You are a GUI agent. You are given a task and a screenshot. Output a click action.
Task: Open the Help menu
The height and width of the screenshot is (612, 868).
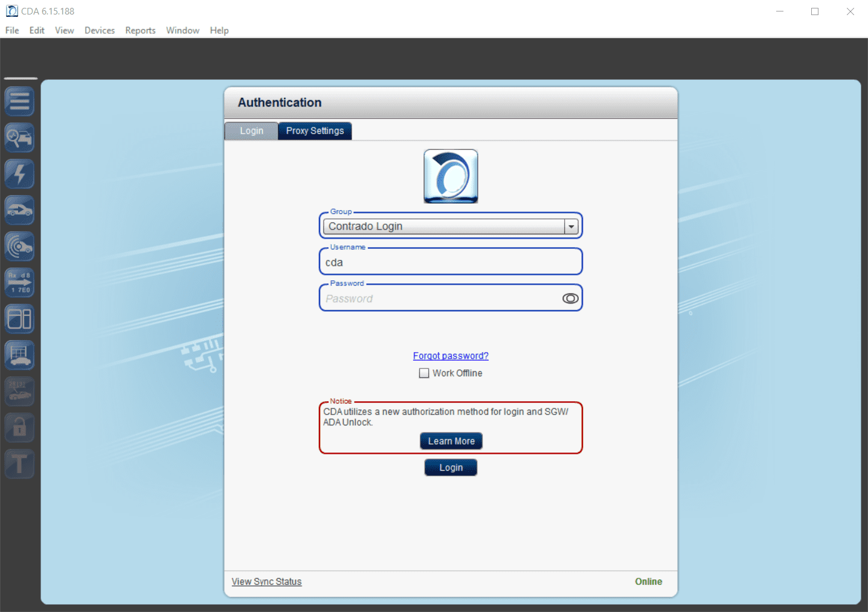219,30
